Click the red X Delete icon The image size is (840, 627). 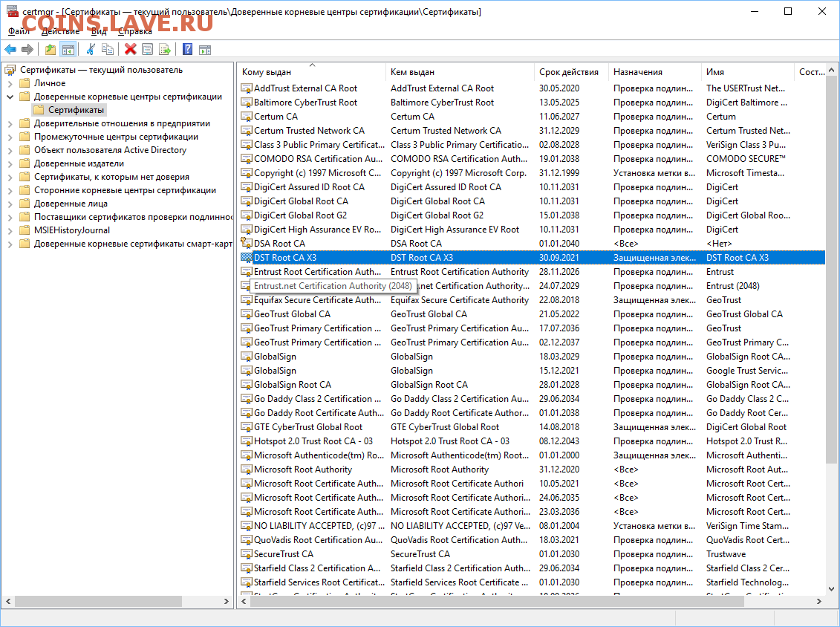(x=130, y=50)
